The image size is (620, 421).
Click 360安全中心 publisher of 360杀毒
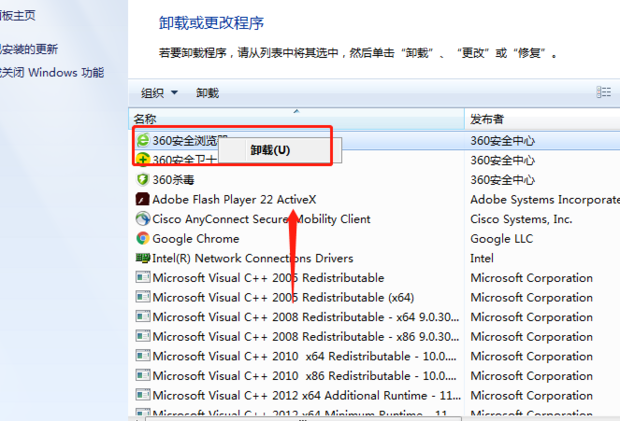point(502,180)
